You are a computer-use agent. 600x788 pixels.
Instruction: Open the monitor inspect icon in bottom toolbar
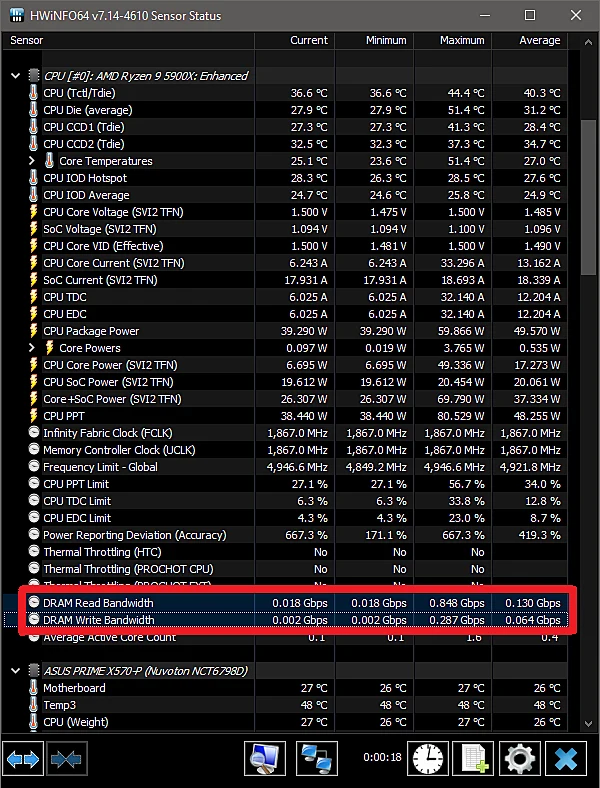[x=265, y=759]
